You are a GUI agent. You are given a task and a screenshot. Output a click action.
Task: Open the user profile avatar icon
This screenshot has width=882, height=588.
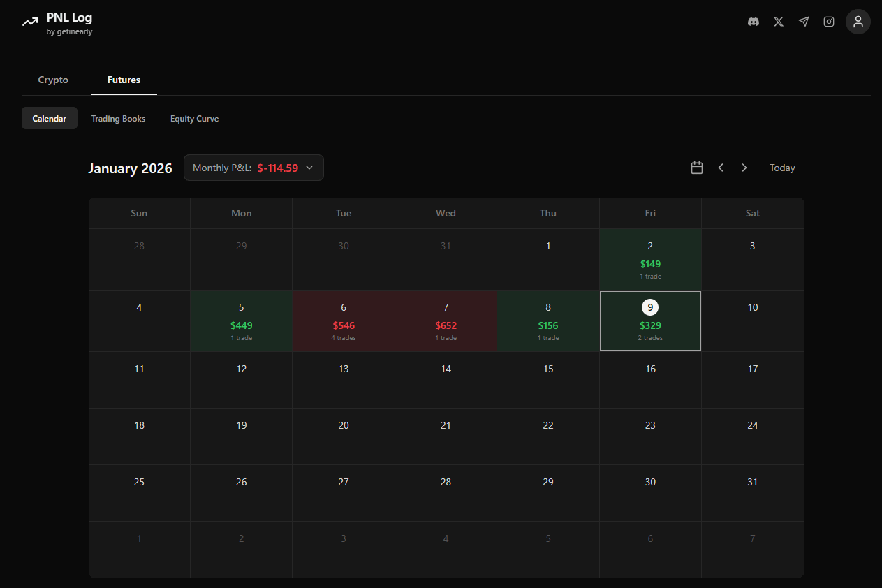point(858,22)
